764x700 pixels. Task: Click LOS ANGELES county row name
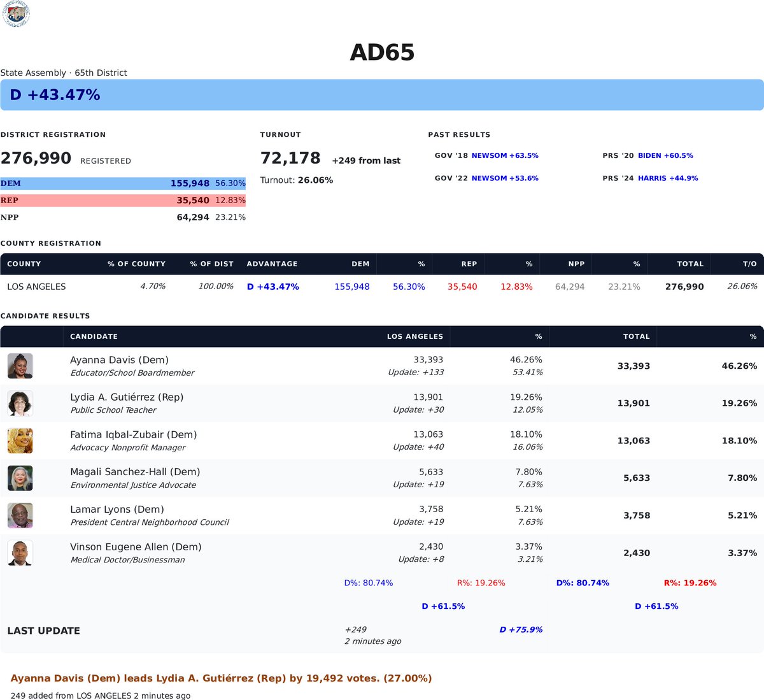click(36, 287)
